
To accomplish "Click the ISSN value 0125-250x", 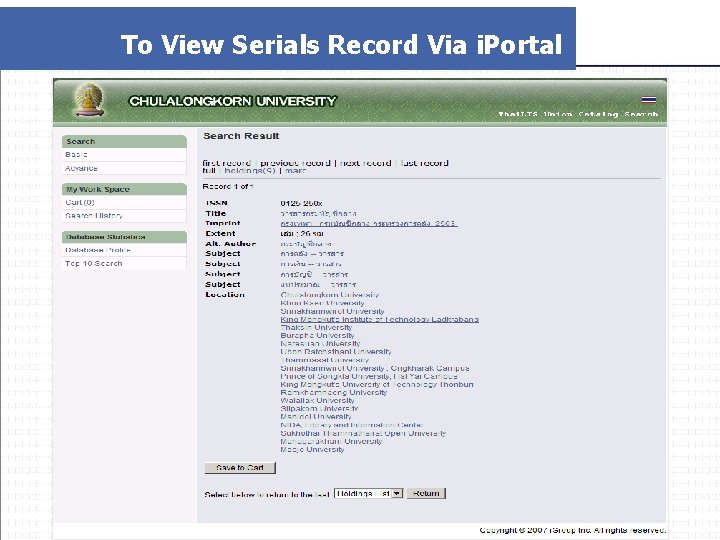I will [301, 203].
